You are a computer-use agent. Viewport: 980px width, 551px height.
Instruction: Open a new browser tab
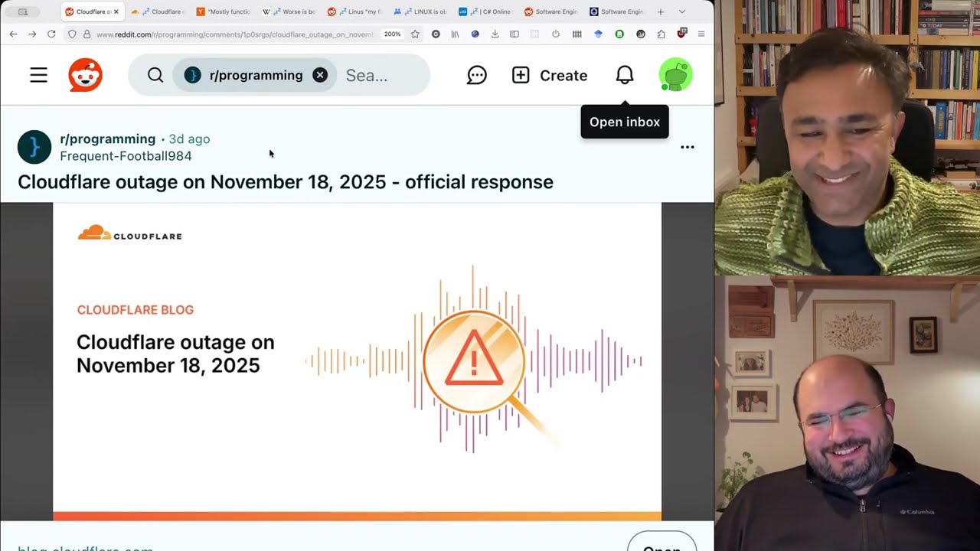661,12
